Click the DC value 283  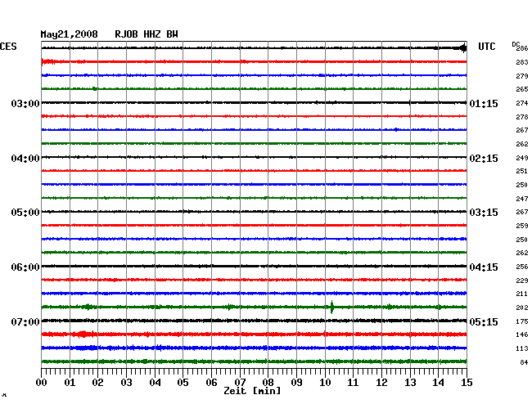[522, 62]
